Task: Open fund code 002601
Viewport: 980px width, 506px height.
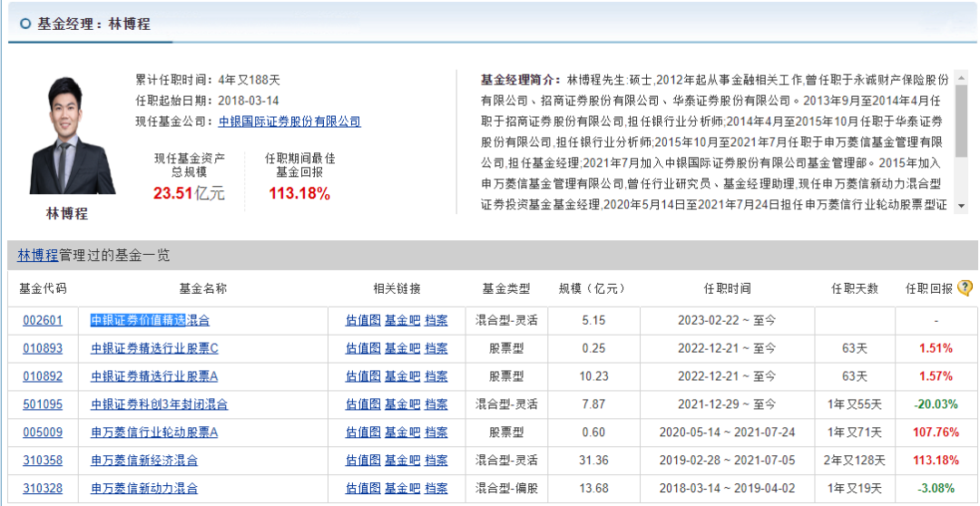Action: [x=44, y=320]
